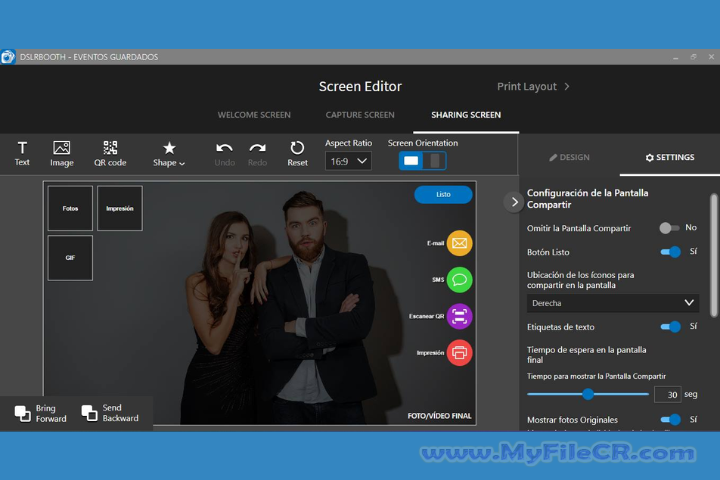Click the red Impresión printer icon

459,353
